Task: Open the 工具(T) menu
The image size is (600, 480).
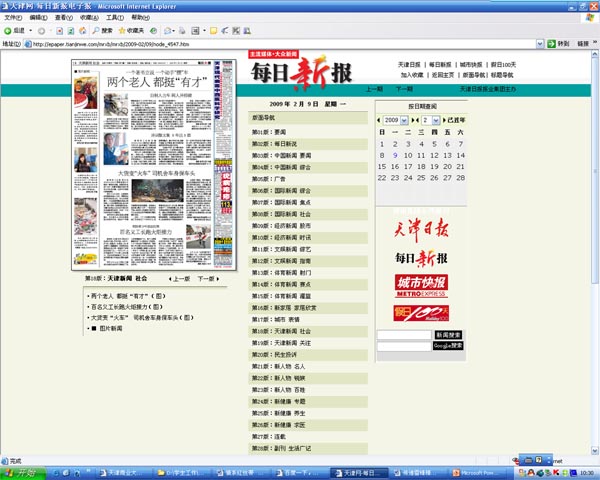Action: (x=115, y=17)
